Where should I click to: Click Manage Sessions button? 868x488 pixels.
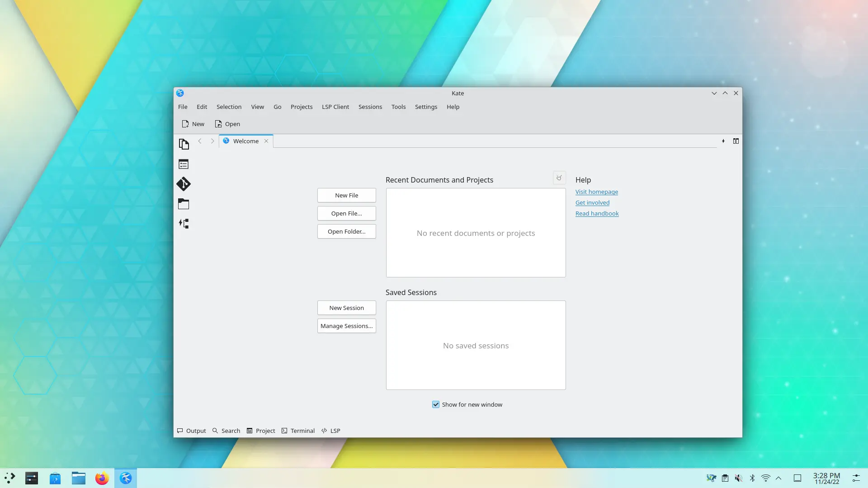(x=346, y=325)
